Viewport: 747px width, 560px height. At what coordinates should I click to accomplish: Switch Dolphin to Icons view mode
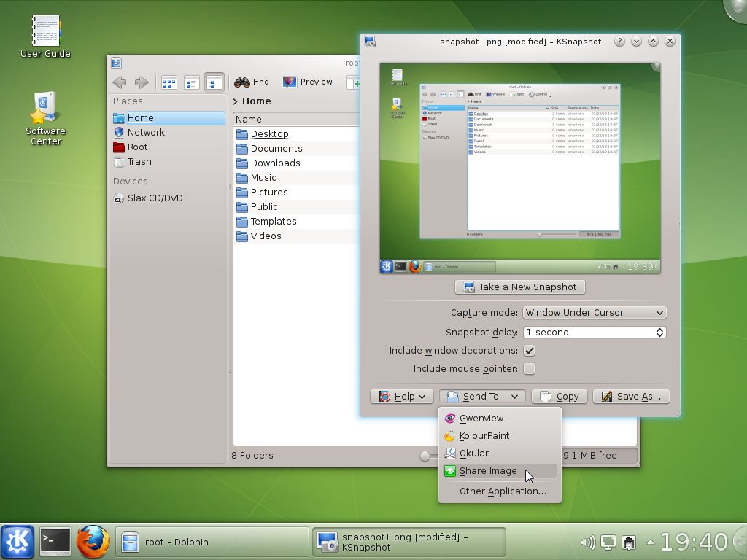coord(169,82)
